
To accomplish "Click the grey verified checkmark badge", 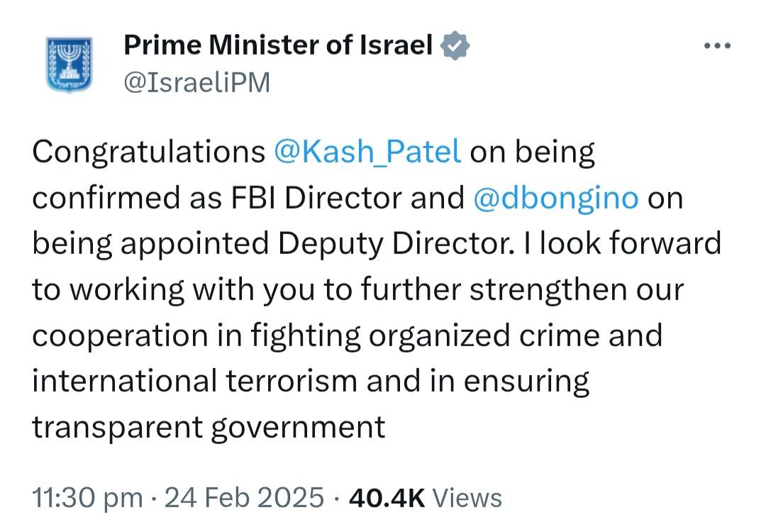I will pyautogui.click(x=455, y=45).
